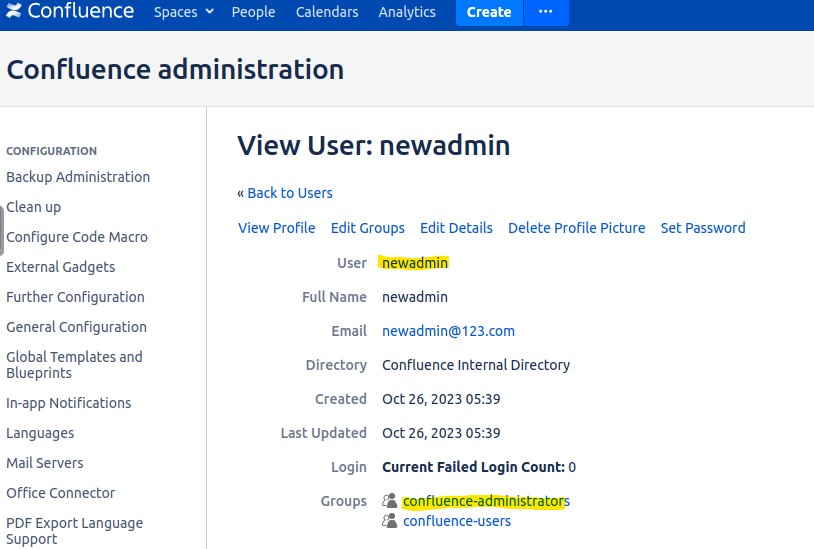The image size is (814, 549).
Task: Open the Calendars menu
Action: (327, 12)
